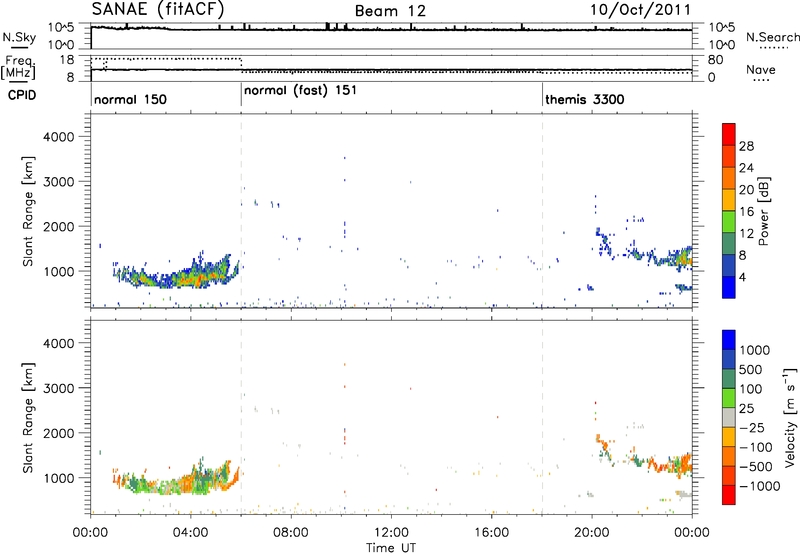Click the N.Sky legend label
The width and height of the screenshot is (800, 554).
tap(19, 37)
